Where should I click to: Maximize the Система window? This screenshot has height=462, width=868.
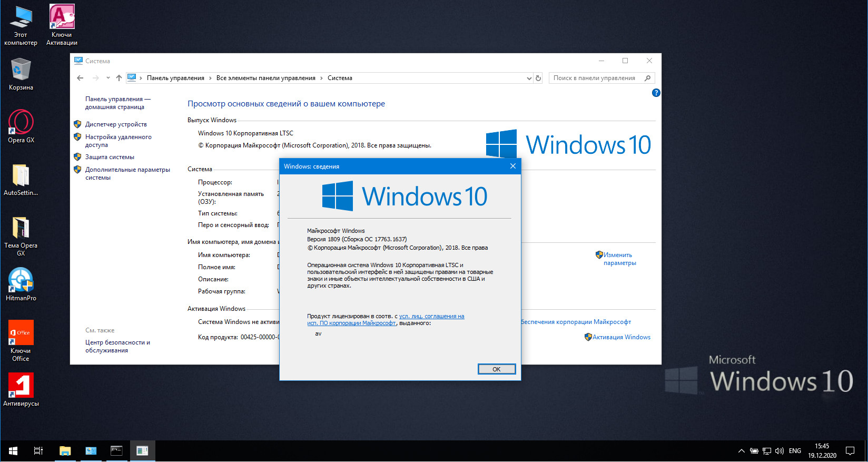[625, 61]
